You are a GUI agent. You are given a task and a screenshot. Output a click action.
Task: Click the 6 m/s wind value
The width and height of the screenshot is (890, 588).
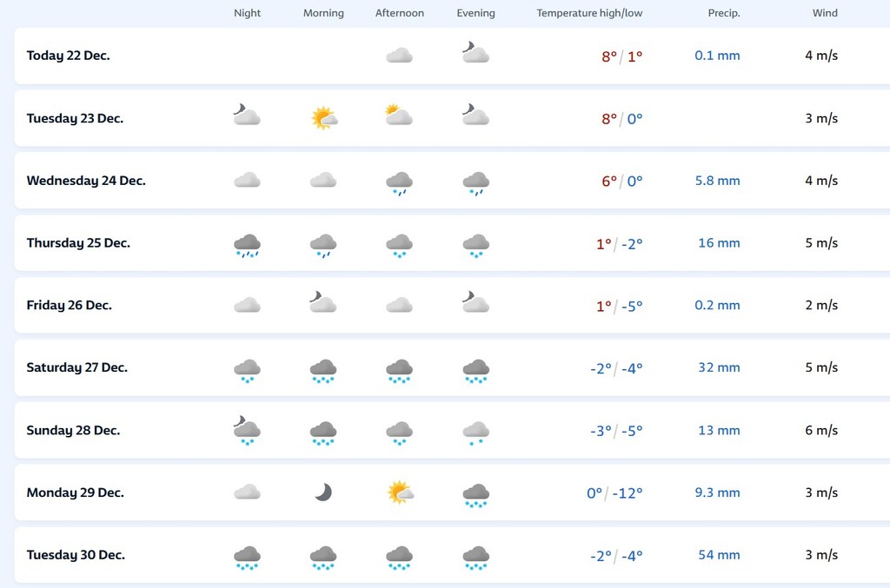[821, 430]
